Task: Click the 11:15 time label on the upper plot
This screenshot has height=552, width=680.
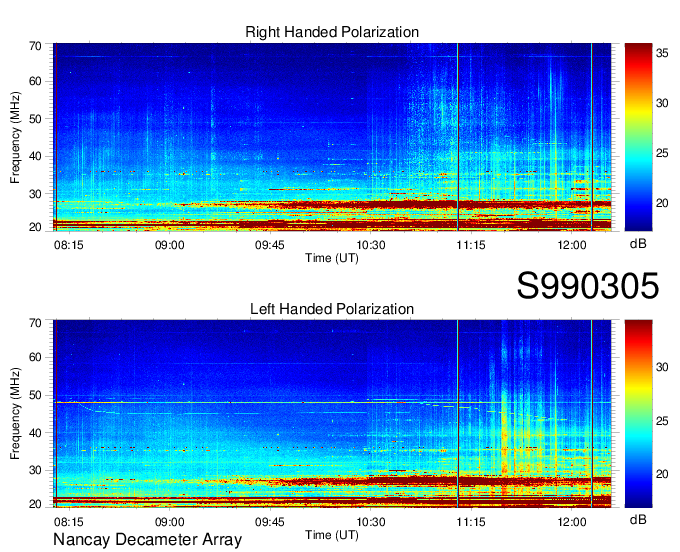Action: [x=471, y=245]
